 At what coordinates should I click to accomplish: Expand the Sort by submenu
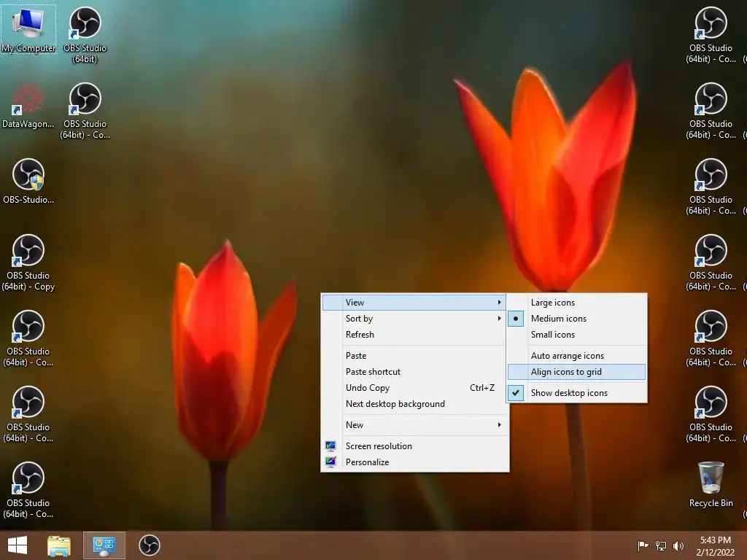(414, 319)
